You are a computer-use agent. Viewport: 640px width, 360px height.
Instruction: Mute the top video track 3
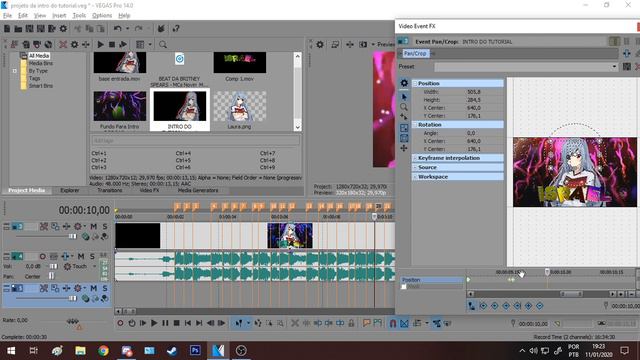pos(93,226)
